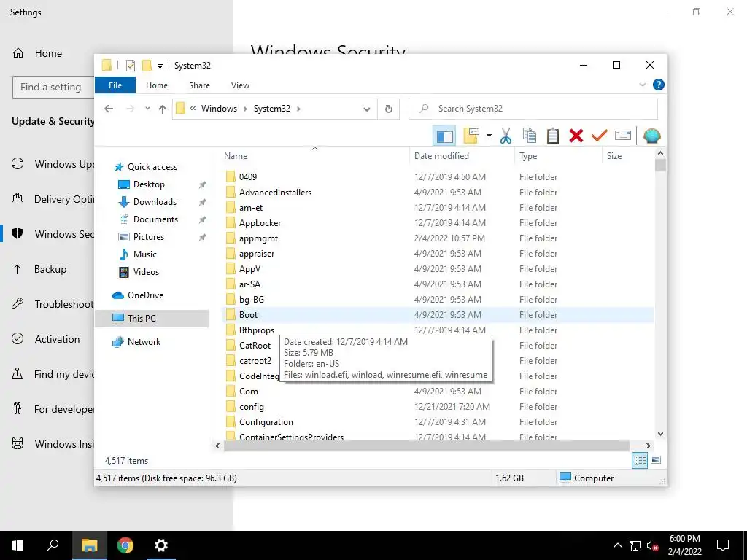Switch to details view layout icon
Image resolution: width=747 pixels, height=560 pixels.
(x=640, y=460)
